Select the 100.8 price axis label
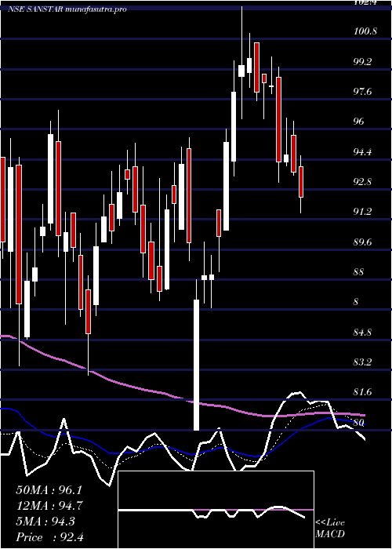This screenshot has height=549, width=392. 366,32
